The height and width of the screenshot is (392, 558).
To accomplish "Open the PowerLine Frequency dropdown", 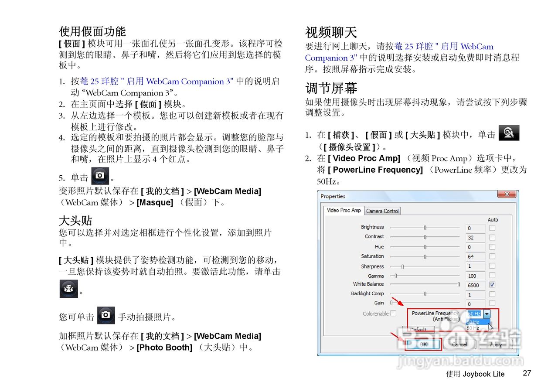I will pos(487,313).
